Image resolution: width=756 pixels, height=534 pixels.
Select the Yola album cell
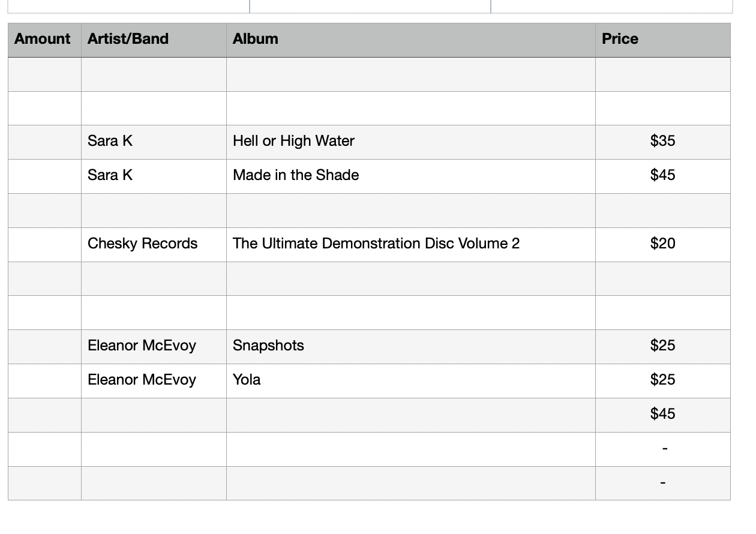(x=411, y=381)
